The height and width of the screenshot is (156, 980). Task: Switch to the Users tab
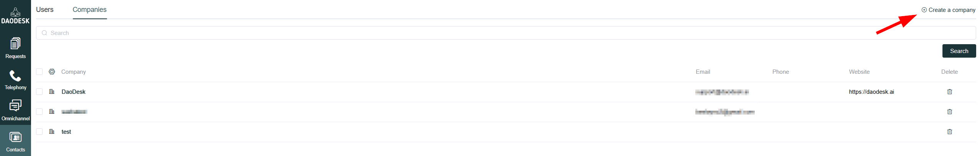click(45, 10)
